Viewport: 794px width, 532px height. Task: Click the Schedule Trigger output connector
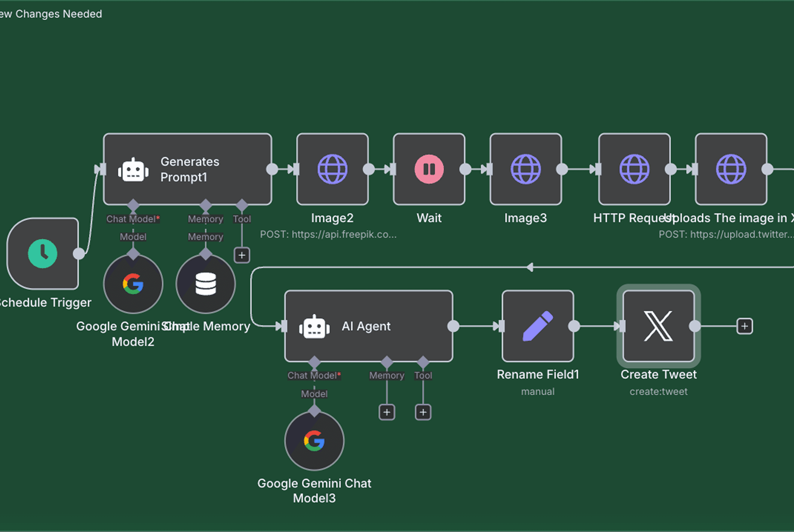pyautogui.click(x=79, y=253)
